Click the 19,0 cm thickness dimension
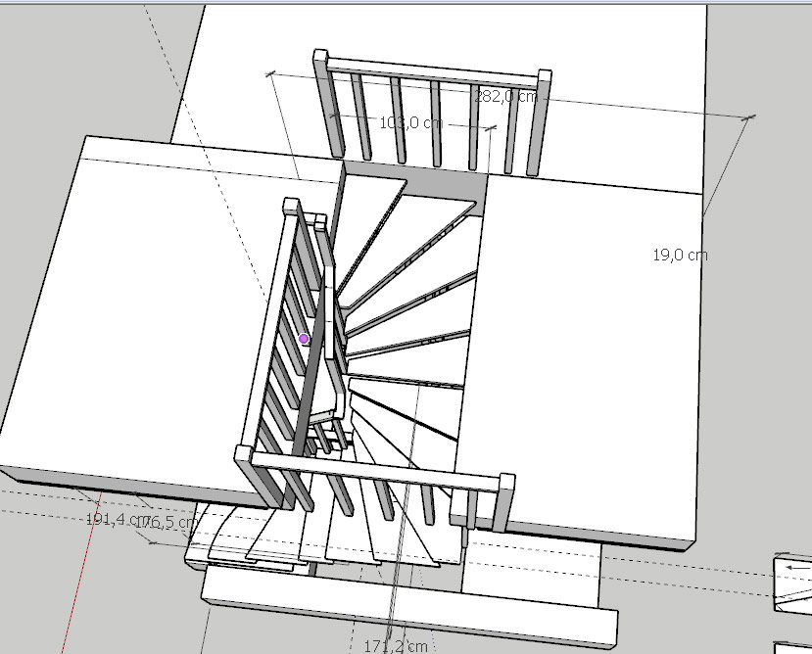The image size is (812, 654). click(x=680, y=255)
